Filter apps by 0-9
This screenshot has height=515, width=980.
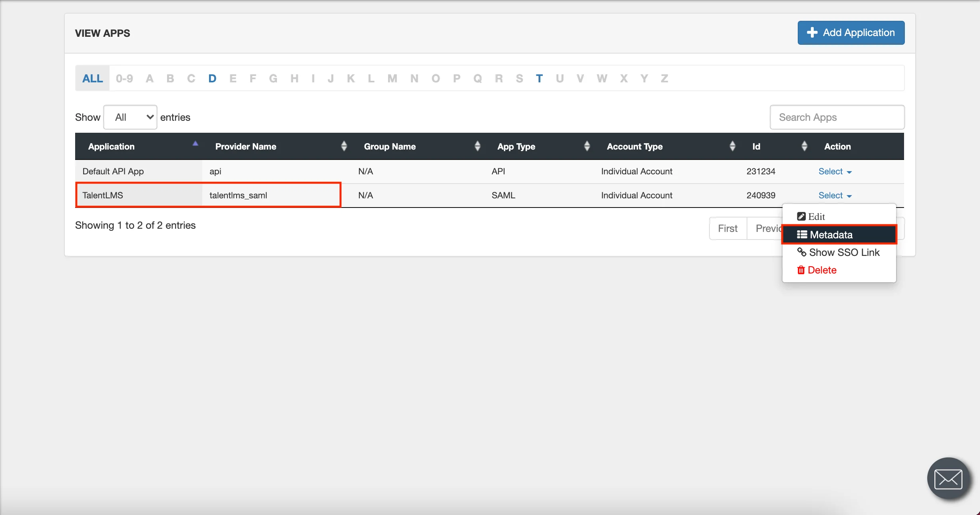pos(124,78)
